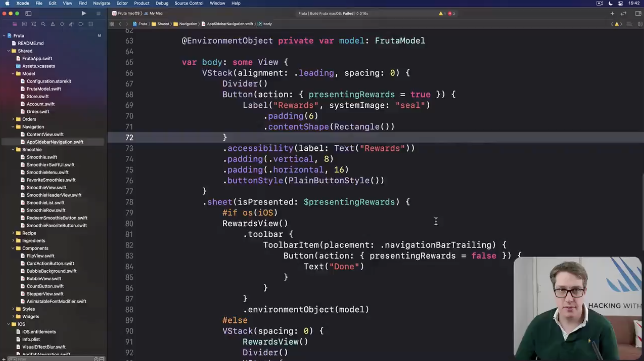Image resolution: width=644 pixels, height=361 pixels.
Task: Toggle code review mode arrows
Action: coord(623,13)
